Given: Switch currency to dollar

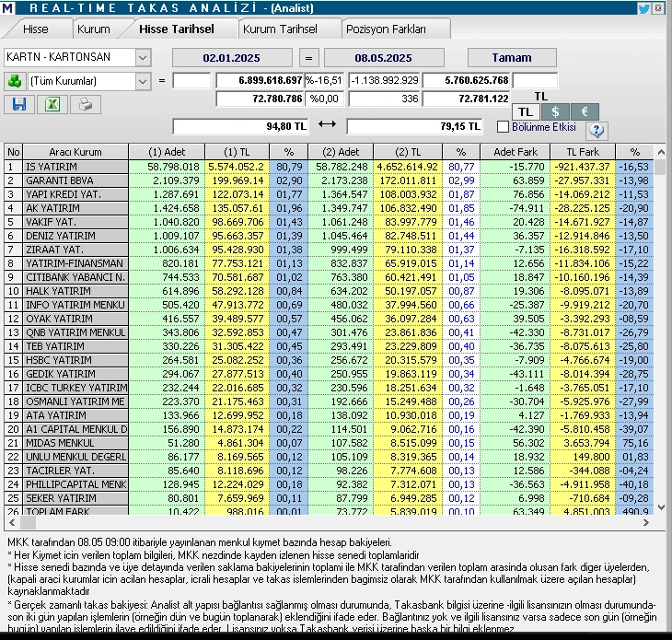Looking at the screenshot, I should point(555,112).
